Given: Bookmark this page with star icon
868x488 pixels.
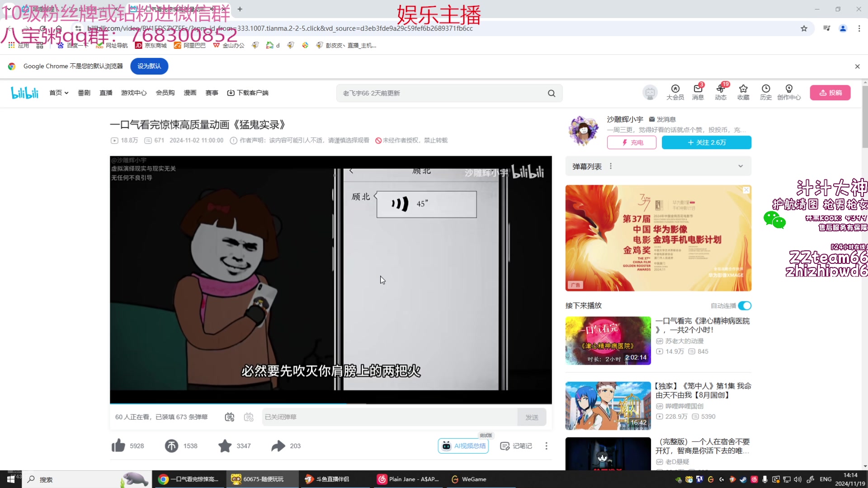Looking at the screenshot, I should coord(804,28).
